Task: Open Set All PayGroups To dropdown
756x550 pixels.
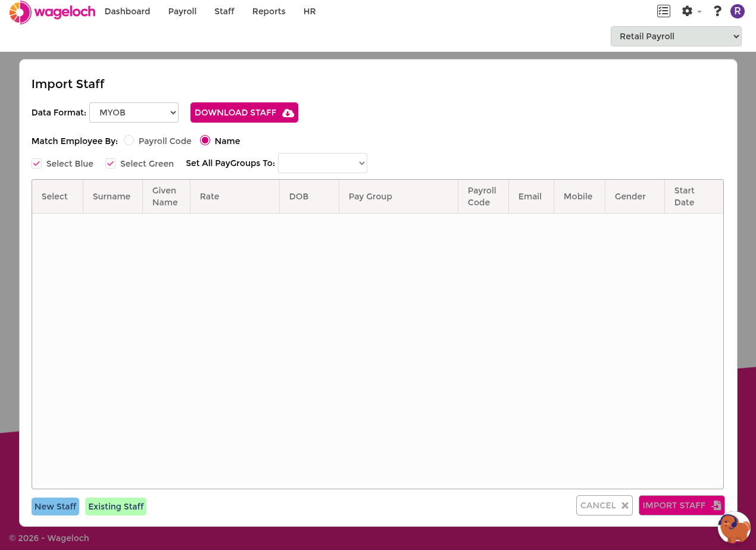Action: point(323,163)
